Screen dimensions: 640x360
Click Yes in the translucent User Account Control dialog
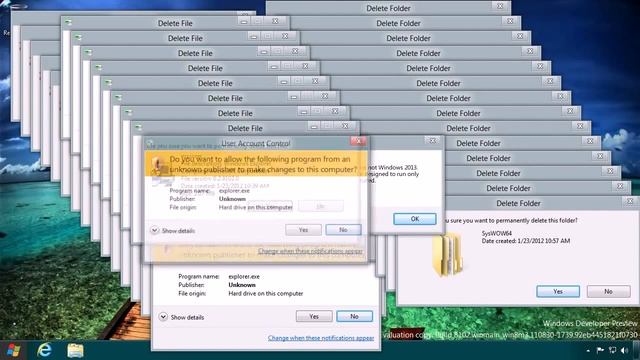point(303,230)
